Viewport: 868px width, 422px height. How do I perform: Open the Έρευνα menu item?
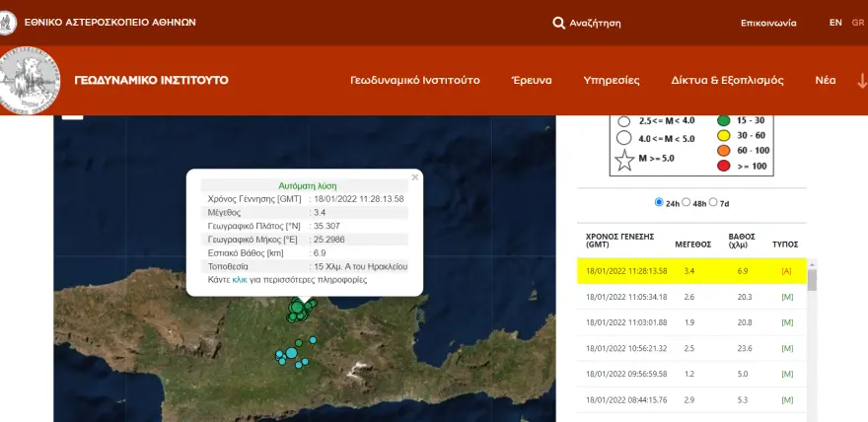coord(532,80)
